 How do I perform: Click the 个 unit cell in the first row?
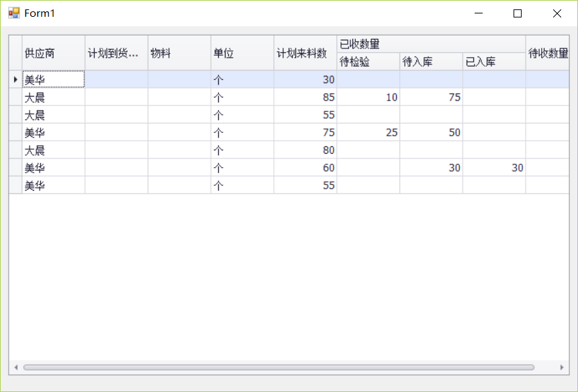[x=242, y=79]
